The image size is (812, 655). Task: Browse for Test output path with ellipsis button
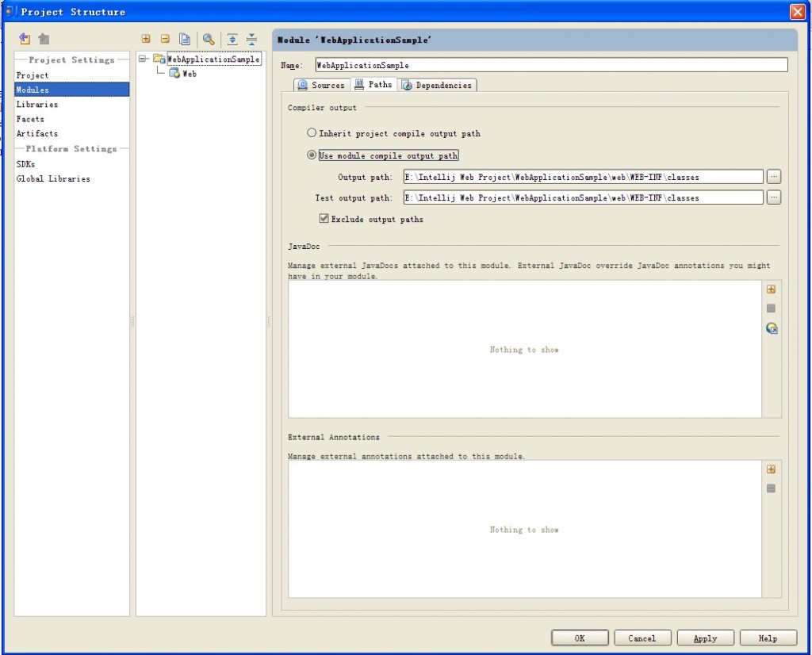(x=773, y=197)
